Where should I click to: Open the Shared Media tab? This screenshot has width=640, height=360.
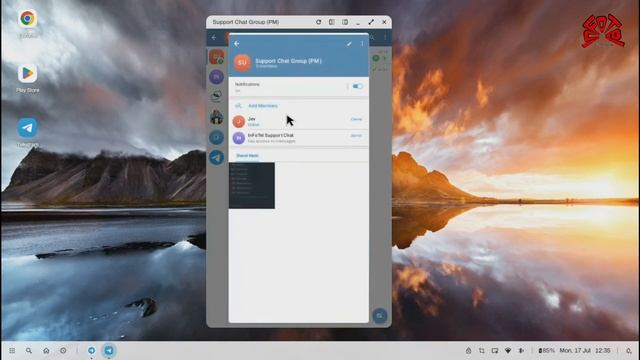pyautogui.click(x=247, y=156)
